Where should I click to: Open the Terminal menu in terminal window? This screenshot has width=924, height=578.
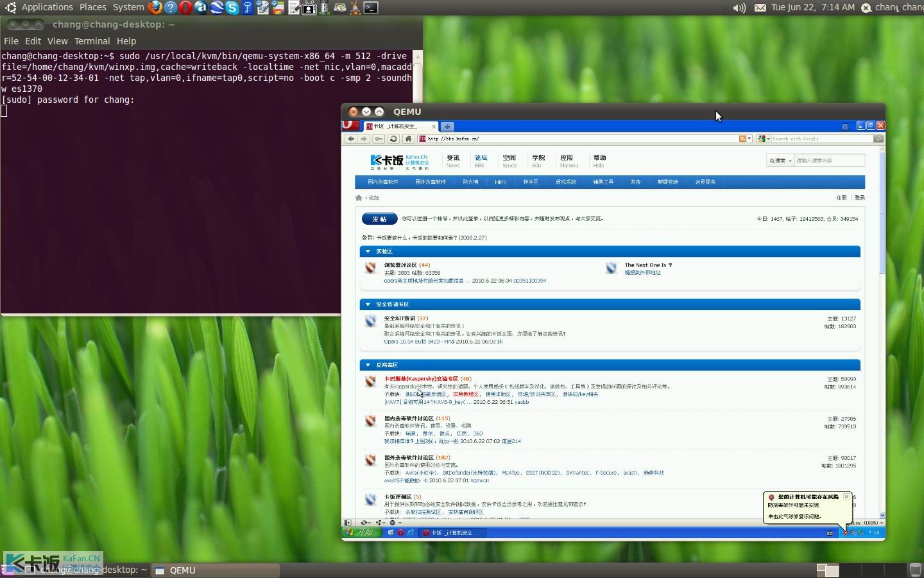(x=92, y=40)
